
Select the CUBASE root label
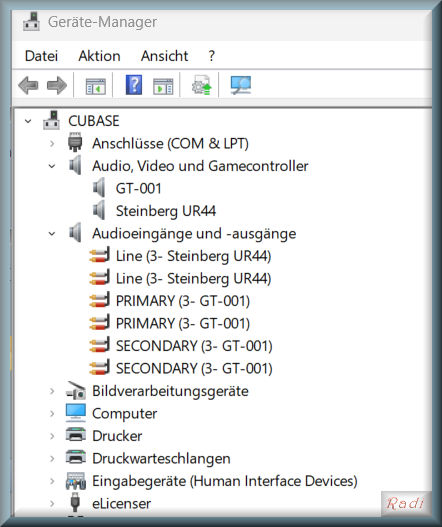94,121
